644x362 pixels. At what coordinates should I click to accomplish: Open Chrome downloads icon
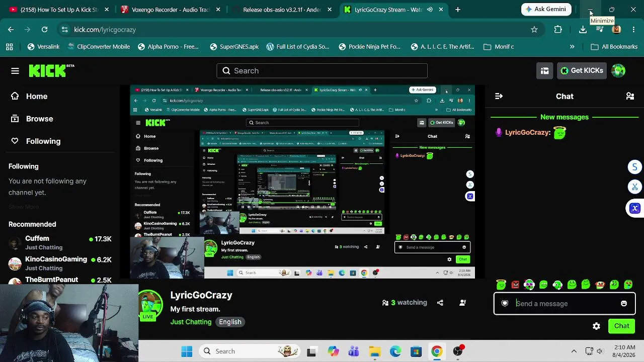tap(583, 30)
